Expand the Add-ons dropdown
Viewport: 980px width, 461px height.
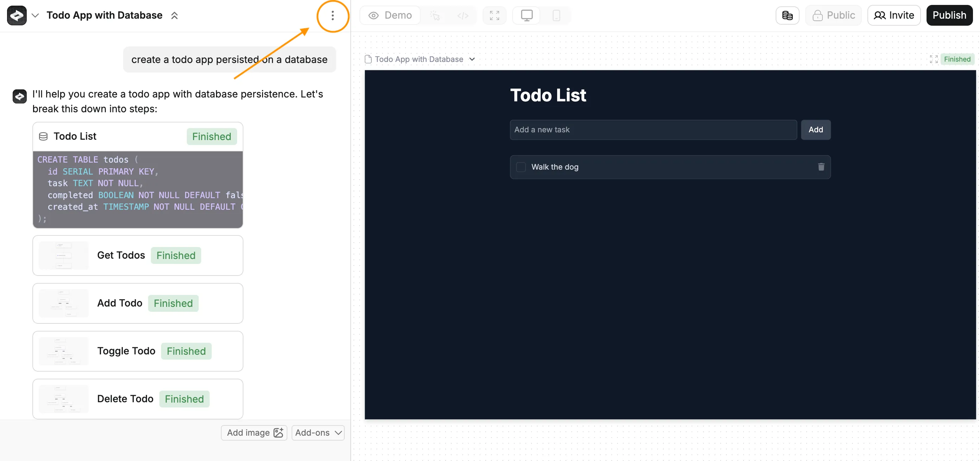click(x=318, y=432)
